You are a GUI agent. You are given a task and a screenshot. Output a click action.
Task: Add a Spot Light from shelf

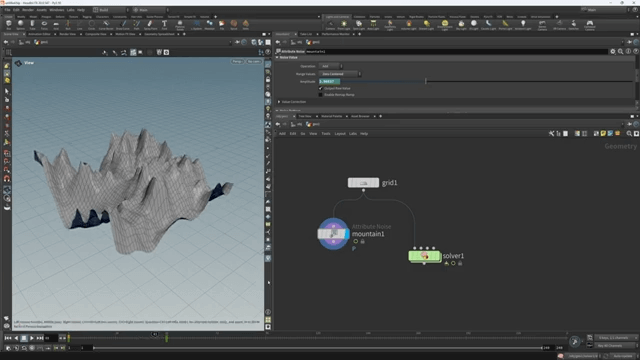coord(359,25)
